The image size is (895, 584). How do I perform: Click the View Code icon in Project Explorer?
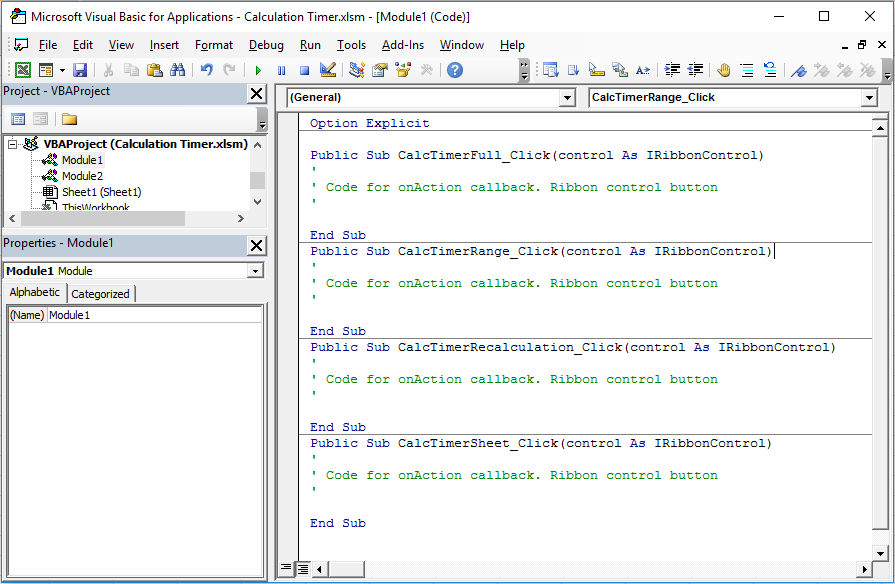[16, 118]
